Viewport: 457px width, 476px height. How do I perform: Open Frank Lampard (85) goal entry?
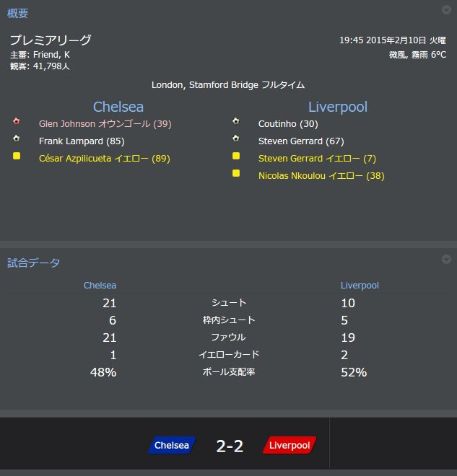[82, 141]
